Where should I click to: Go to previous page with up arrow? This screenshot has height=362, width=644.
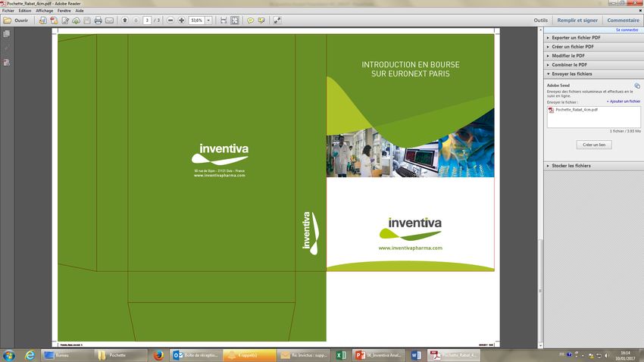click(x=125, y=20)
